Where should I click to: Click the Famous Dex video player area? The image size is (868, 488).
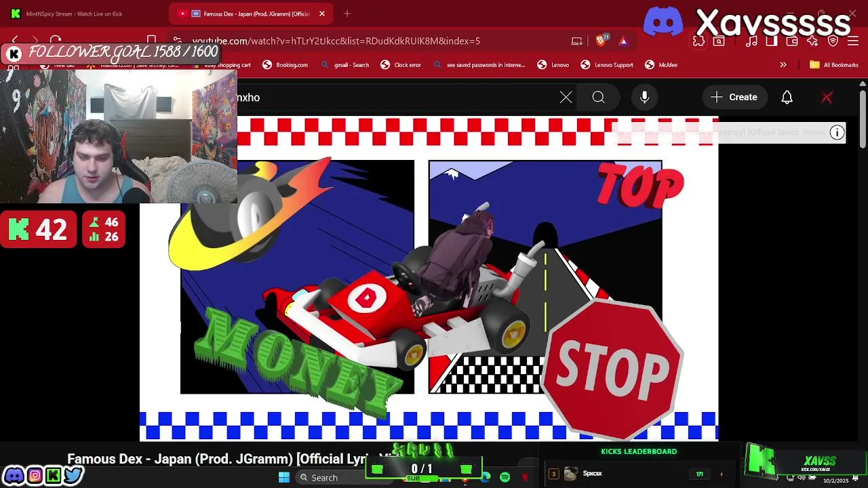tap(429, 279)
